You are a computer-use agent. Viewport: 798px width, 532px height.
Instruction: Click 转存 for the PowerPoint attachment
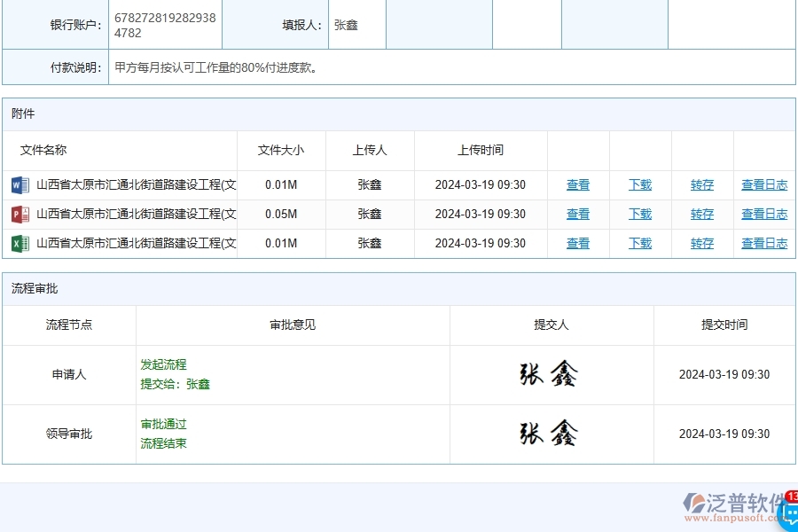pyautogui.click(x=701, y=214)
